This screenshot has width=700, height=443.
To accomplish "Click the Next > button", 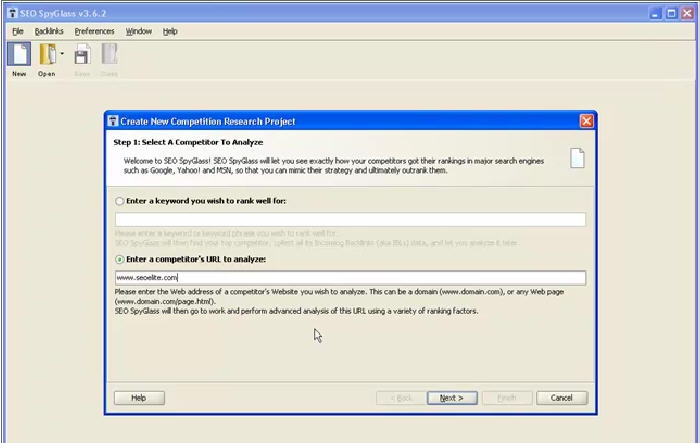I will tap(452, 398).
